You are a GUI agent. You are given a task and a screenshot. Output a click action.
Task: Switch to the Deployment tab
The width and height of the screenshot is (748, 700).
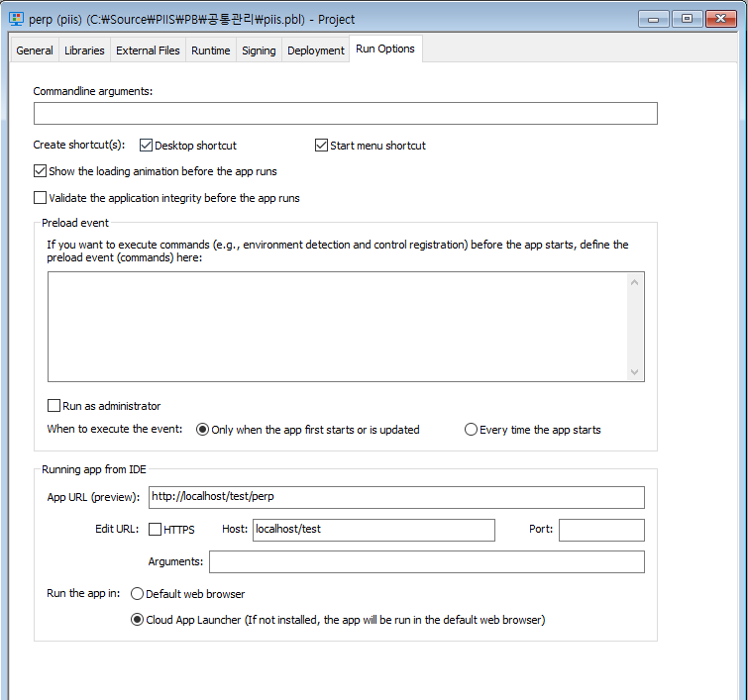[316, 50]
